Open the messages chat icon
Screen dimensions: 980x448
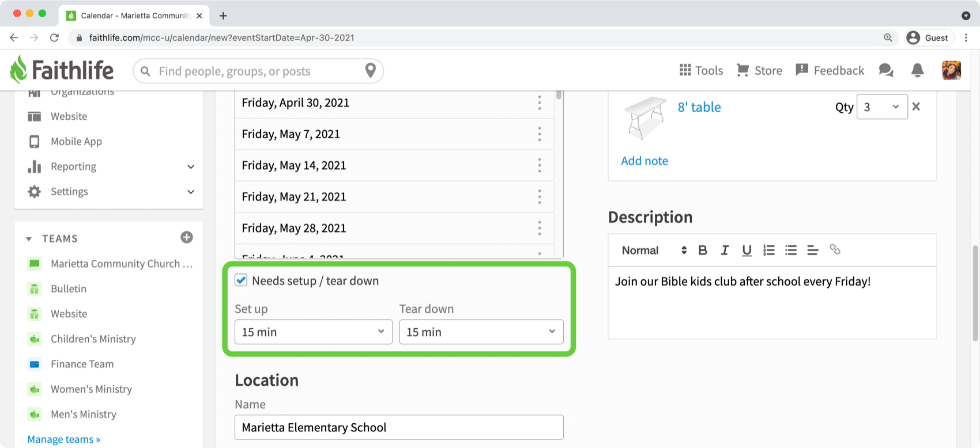tap(886, 70)
